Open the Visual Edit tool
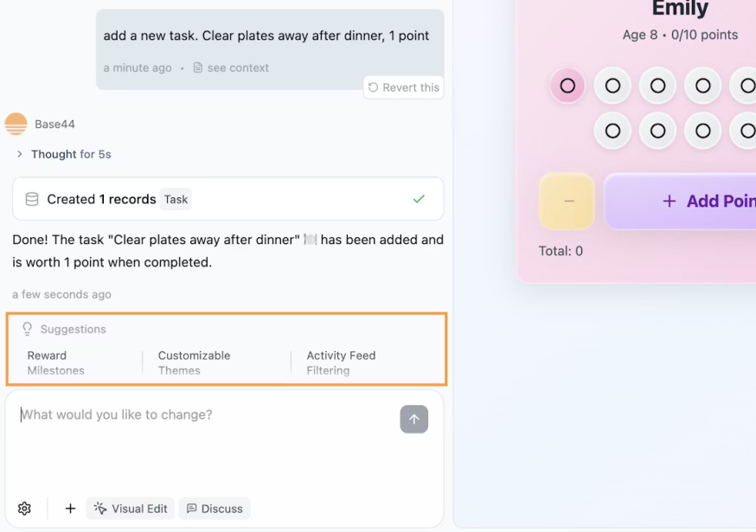The height and width of the screenshot is (532, 756). click(130, 508)
